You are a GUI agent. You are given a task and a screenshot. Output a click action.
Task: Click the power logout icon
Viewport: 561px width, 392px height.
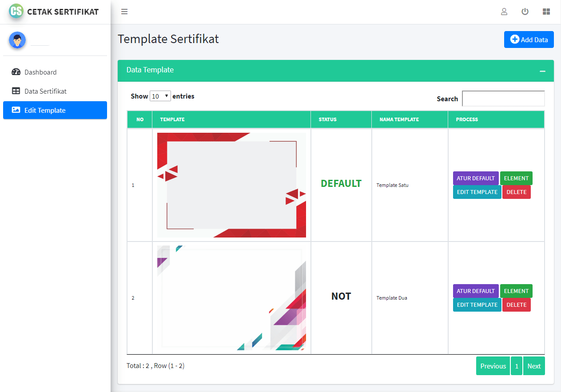pyautogui.click(x=525, y=12)
